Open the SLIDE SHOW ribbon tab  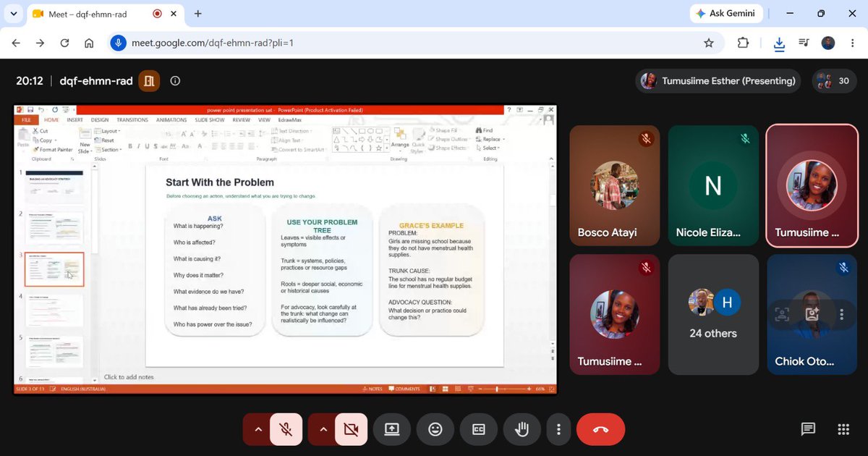[x=210, y=120]
